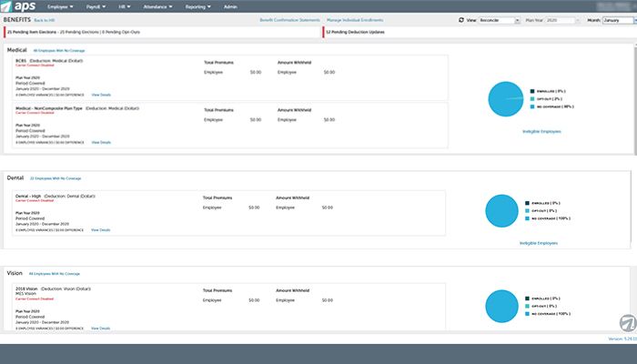Click No Coverage legend swatch in Dental chart

[x=527, y=219]
